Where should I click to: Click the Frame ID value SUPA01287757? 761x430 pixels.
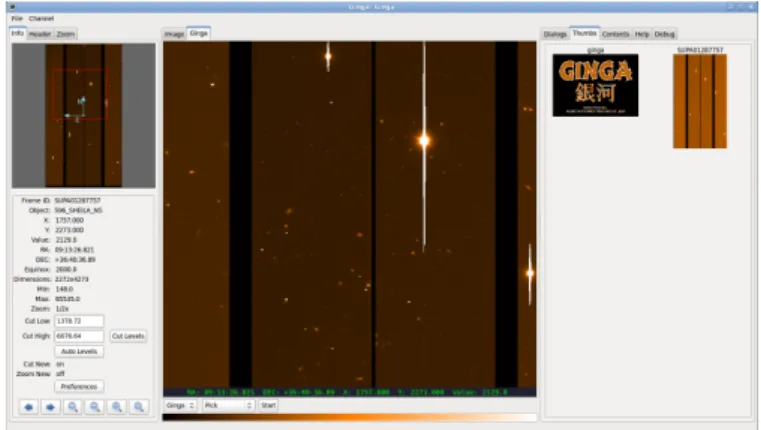pyautogui.click(x=77, y=200)
